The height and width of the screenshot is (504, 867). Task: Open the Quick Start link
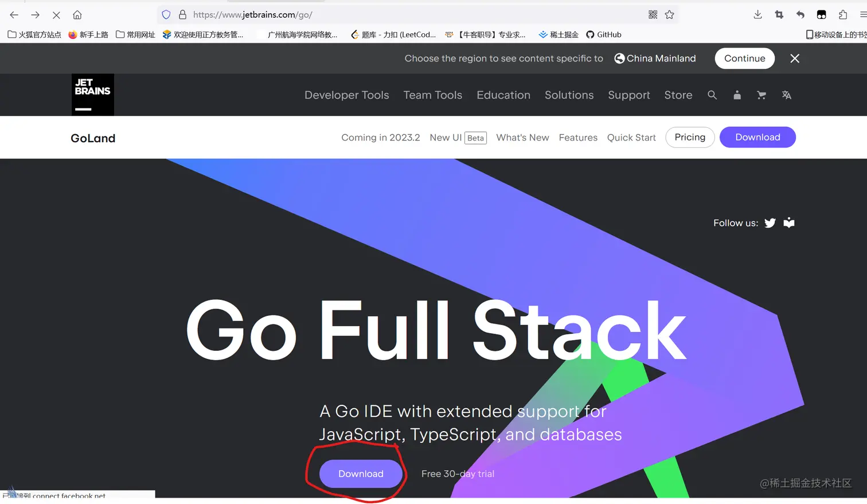point(631,138)
